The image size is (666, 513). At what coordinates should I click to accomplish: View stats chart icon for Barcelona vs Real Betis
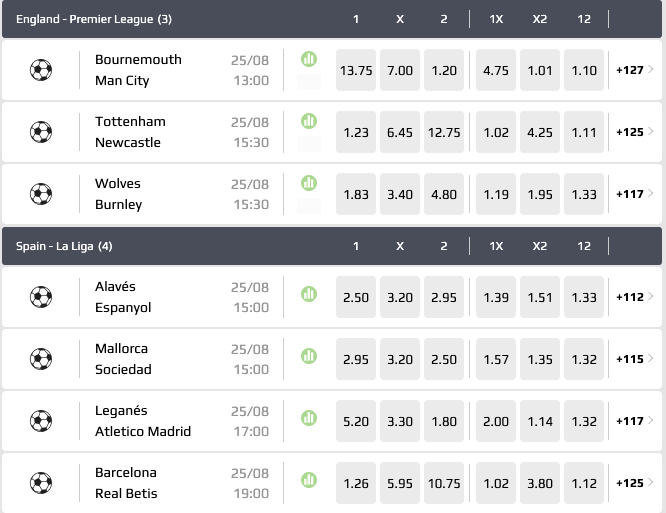309,480
